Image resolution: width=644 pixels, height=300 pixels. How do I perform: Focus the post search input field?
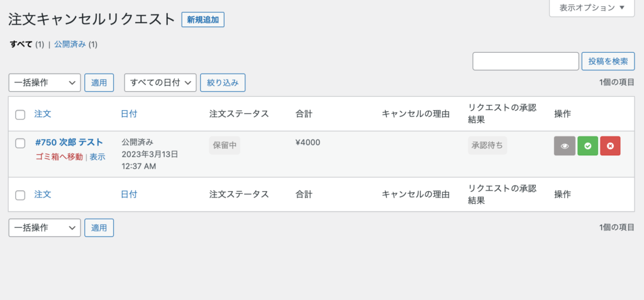point(526,61)
